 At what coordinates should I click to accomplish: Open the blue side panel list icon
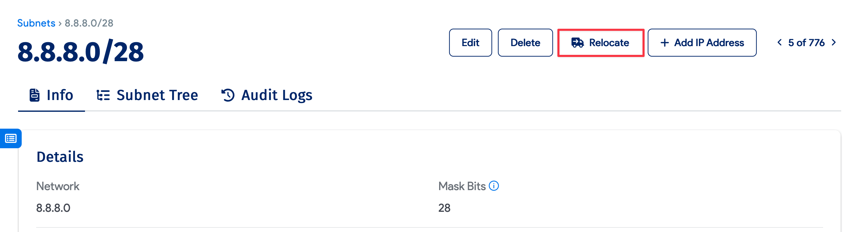(11, 138)
